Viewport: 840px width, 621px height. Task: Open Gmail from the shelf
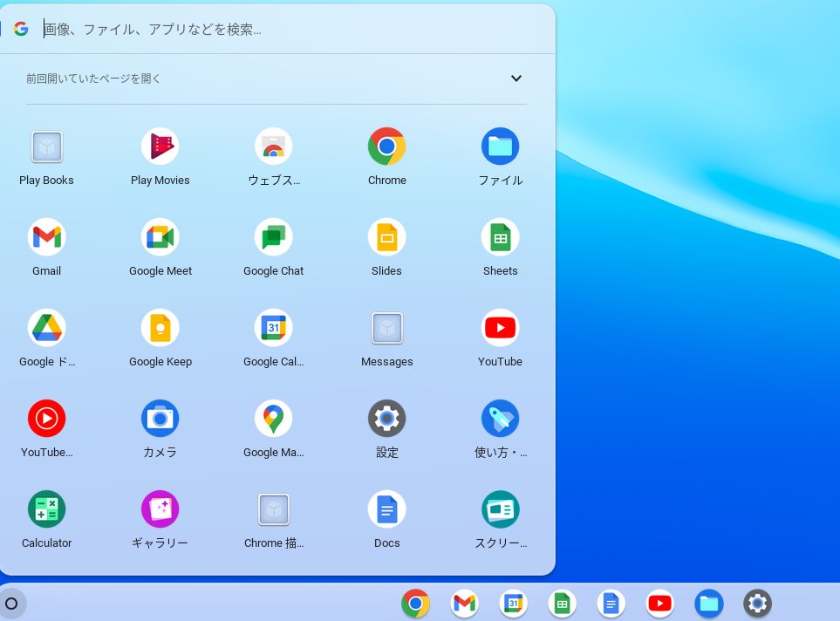[x=464, y=604]
